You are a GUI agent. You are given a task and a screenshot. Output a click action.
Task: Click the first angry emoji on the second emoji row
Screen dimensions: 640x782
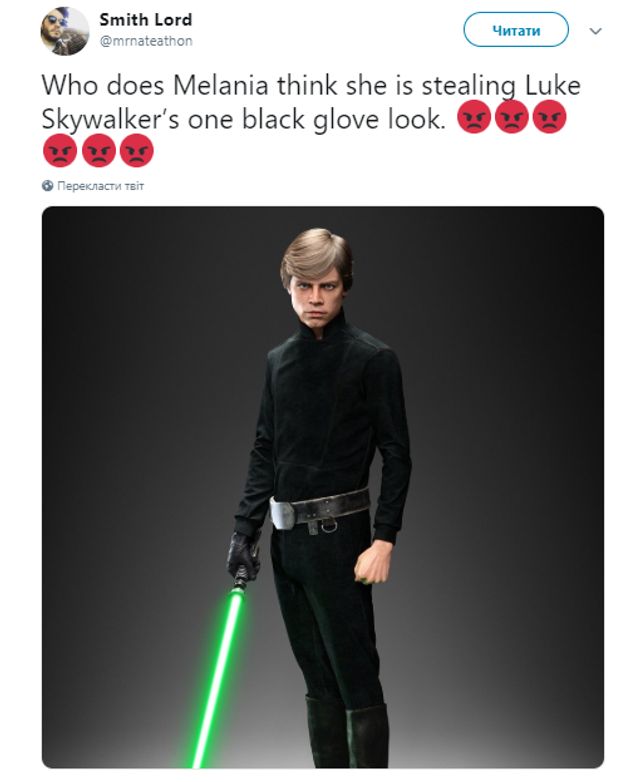tap(60, 150)
